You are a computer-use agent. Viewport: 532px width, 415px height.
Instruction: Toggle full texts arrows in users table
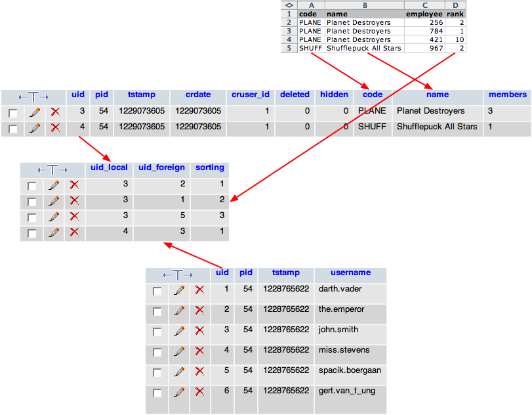177,274
